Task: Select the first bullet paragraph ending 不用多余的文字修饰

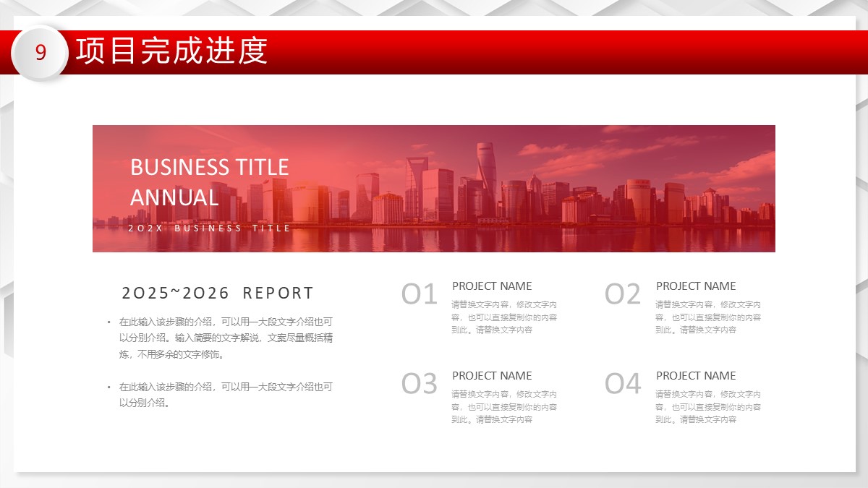Action: [x=225, y=338]
